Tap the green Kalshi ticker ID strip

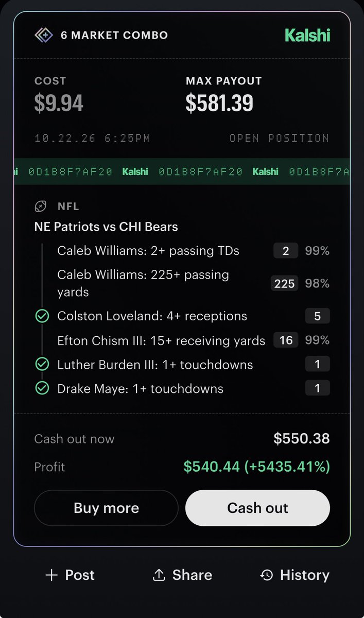click(x=182, y=171)
